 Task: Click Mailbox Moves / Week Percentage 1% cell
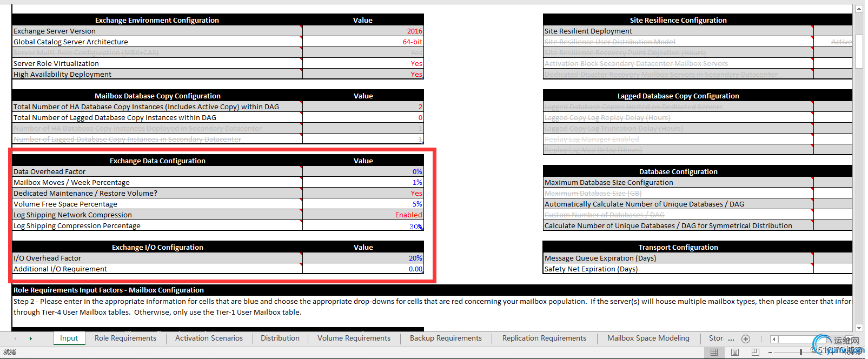[x=363, y=182]
